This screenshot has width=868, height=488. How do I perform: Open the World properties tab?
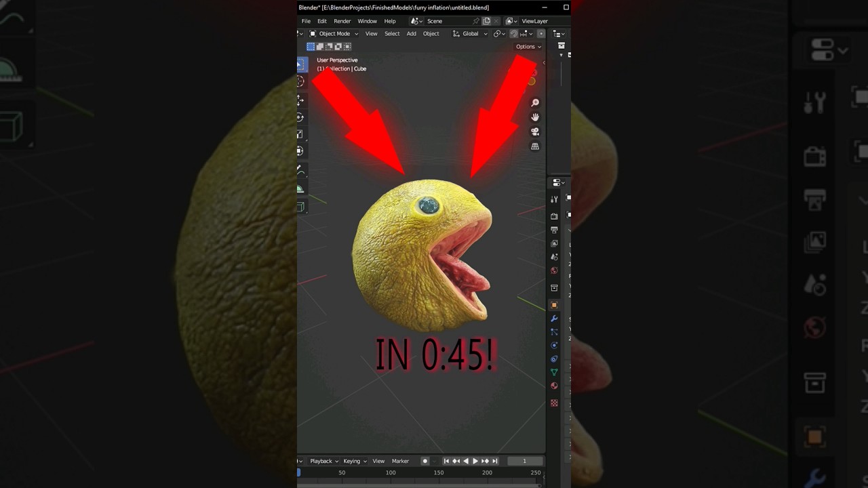[x=554, y=270]
